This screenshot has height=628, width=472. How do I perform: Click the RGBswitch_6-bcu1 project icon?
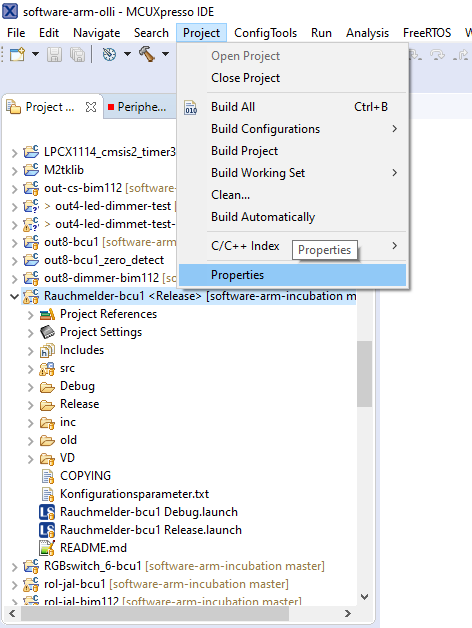(x=31, y=566)
